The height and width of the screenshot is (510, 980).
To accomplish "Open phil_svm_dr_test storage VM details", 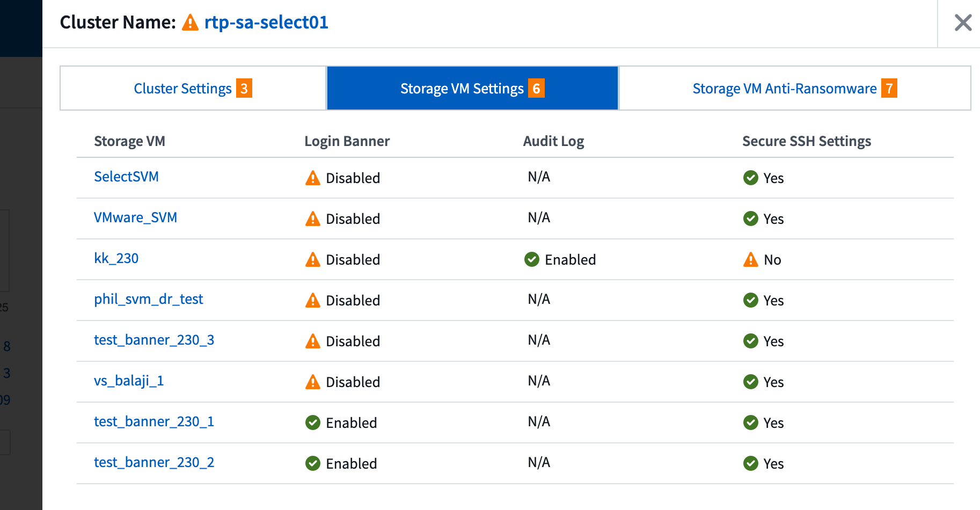I will [x=149, y=299].
